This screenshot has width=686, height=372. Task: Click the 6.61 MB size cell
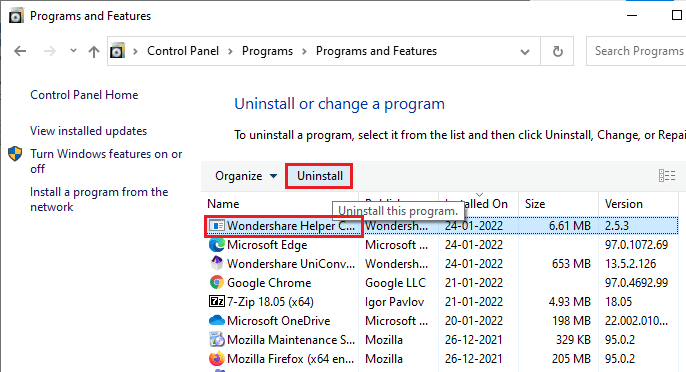(x=570, y=226)
